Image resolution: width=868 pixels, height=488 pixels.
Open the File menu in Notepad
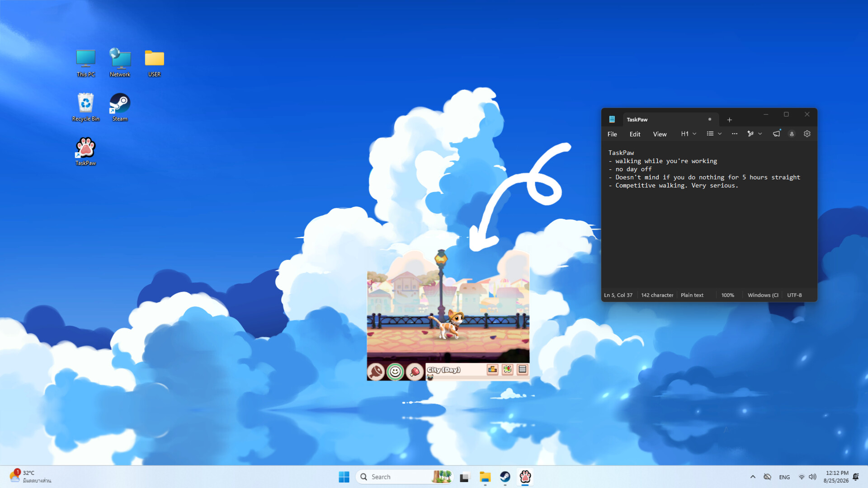click(612, 134)
